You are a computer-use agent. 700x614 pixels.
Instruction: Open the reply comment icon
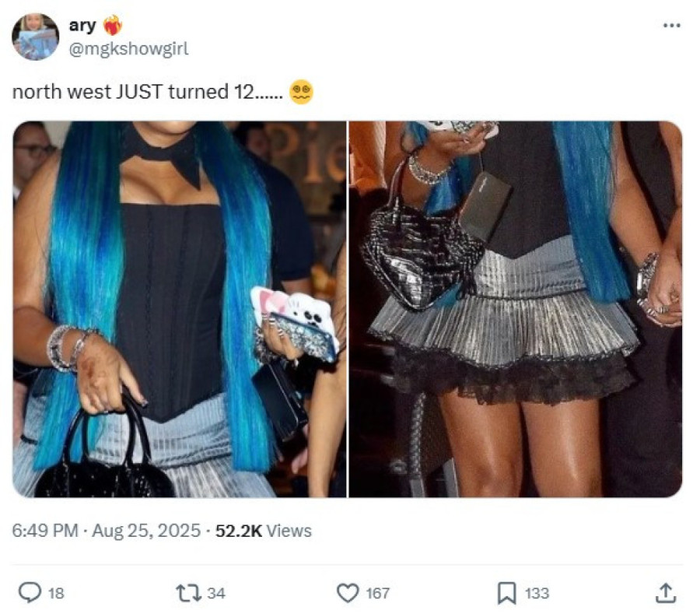coord(30,593)
